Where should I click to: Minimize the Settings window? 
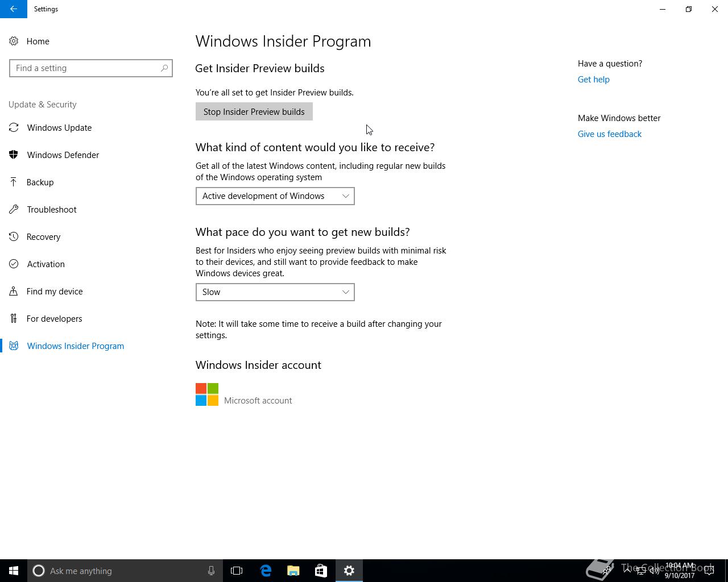tap(663, 9)
